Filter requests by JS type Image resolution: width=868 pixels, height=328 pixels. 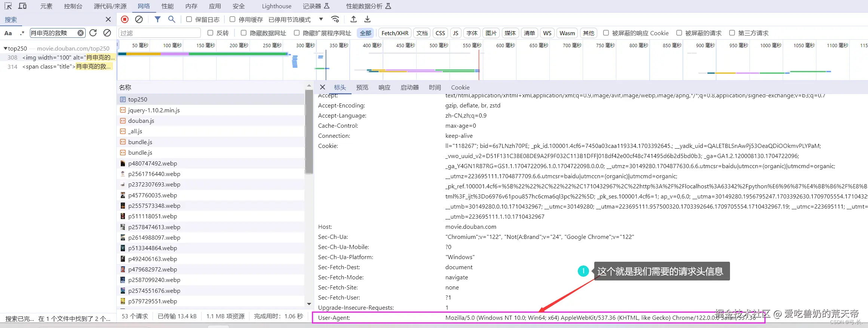pyautogui.click(x=456, y=33)
